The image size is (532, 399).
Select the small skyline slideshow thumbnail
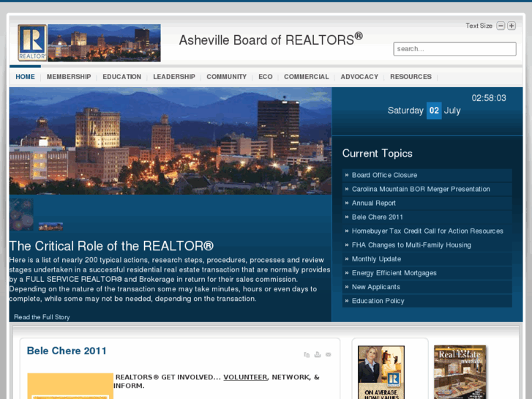(x=50, y=226)
